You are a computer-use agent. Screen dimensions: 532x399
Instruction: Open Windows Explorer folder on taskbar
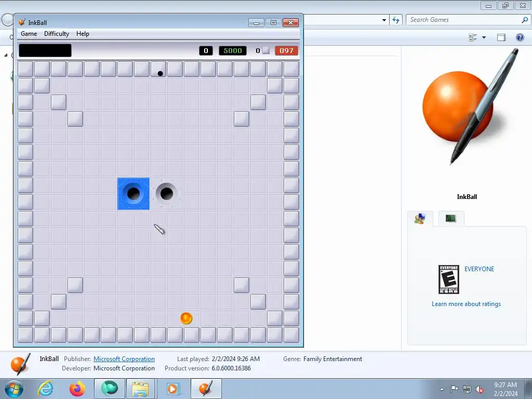pyautogui.click(x=140, y=389)
